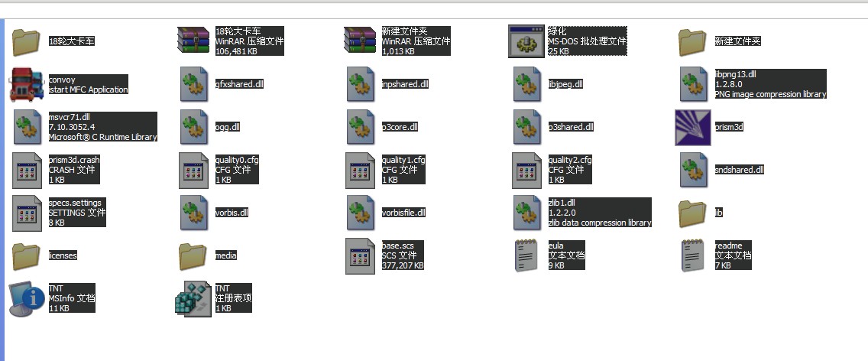Image resolution: width=868 pixels, height=361 pixels.
Task: Select the TNT registry entries icon
Action: tap(193, 299)
